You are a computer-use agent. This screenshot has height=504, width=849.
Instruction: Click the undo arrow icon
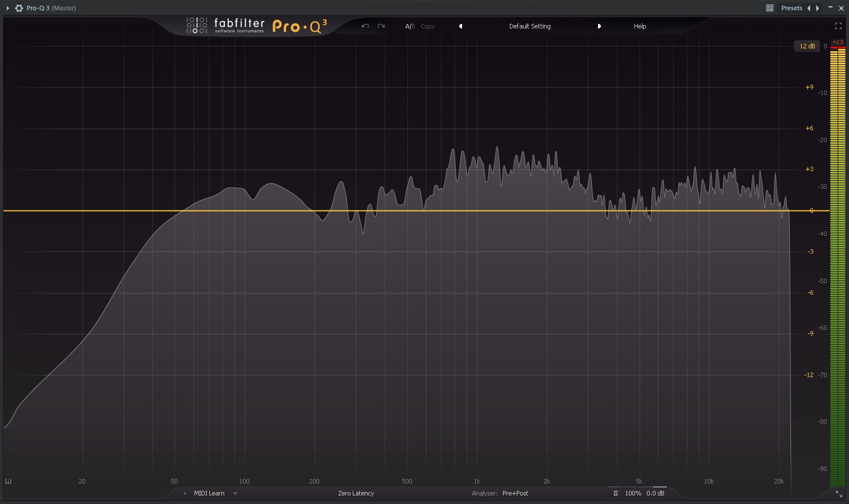click(x=365, y=26)
